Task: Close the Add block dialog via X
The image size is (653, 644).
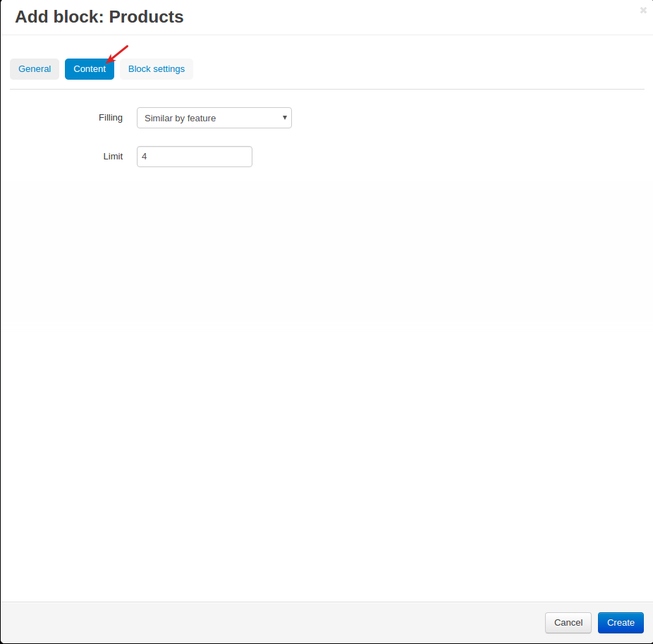Action: [x=643, y=11]
